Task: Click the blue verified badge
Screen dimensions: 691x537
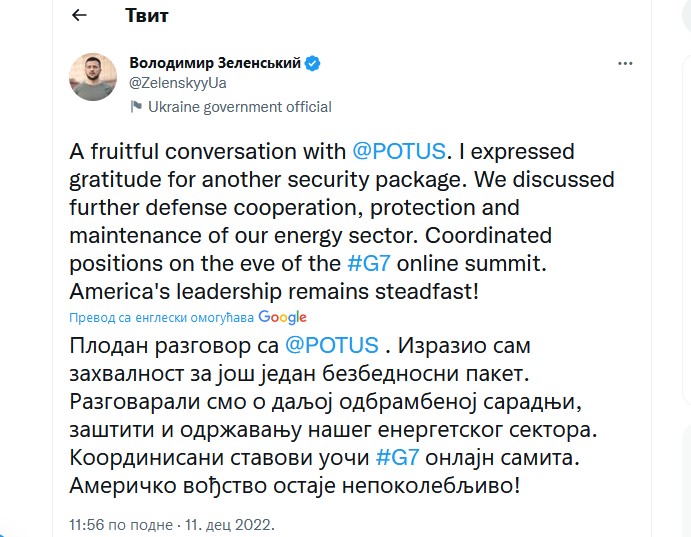Action: [313, 63]
